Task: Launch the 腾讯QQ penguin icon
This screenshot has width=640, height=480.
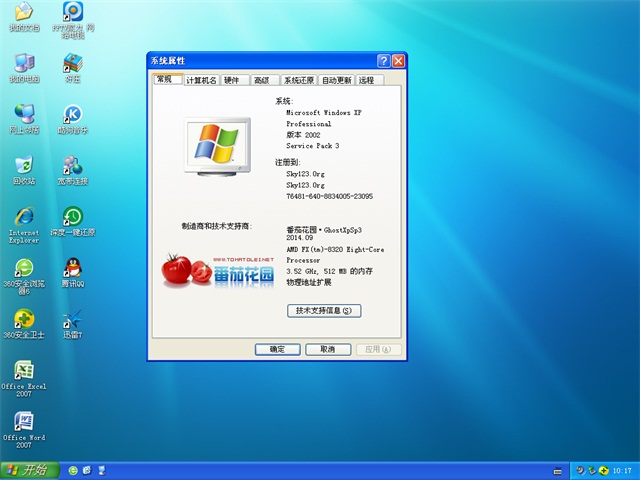Action: pos(72,268)
